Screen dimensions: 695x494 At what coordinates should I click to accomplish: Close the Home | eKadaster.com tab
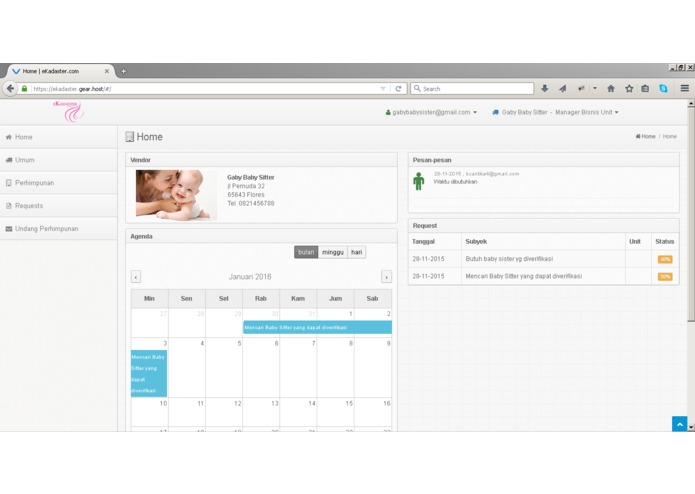pos(107,71)
